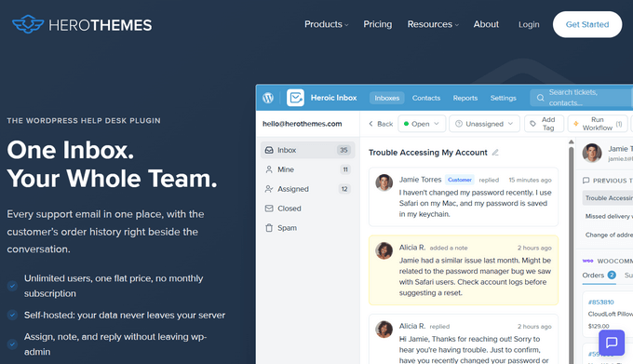Select the Spam folder row
The height and width of the screenshot is (364, 633).
pos(307,228)
